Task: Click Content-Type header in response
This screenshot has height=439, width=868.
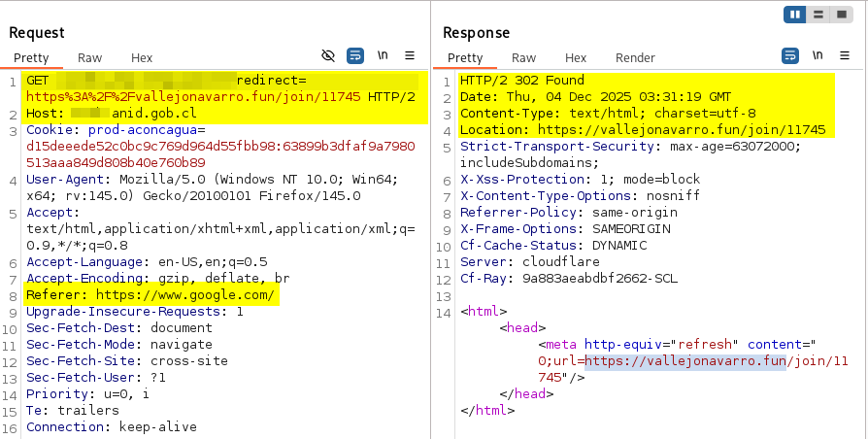Action: [608, 114]
